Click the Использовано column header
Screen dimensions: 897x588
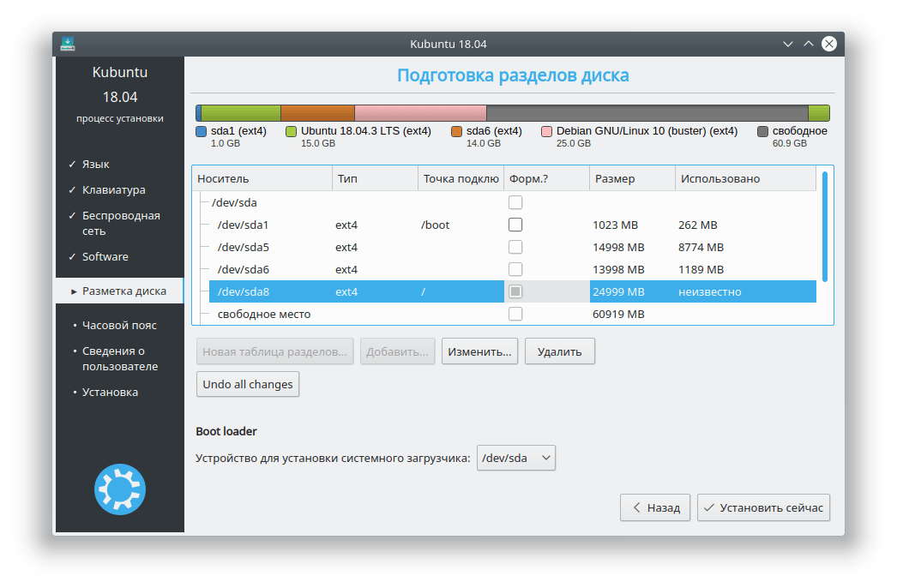coord(745,178)
